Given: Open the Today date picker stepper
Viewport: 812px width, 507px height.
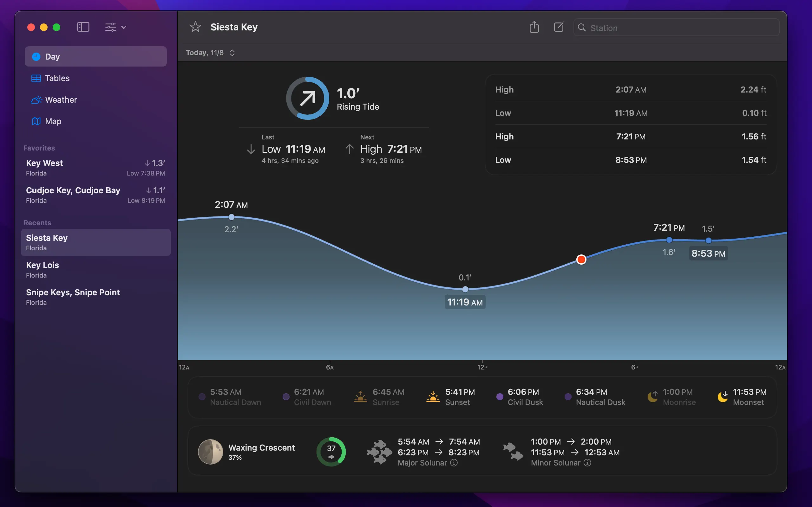Looking at the screenshot, I should click(x=232, y=53).
